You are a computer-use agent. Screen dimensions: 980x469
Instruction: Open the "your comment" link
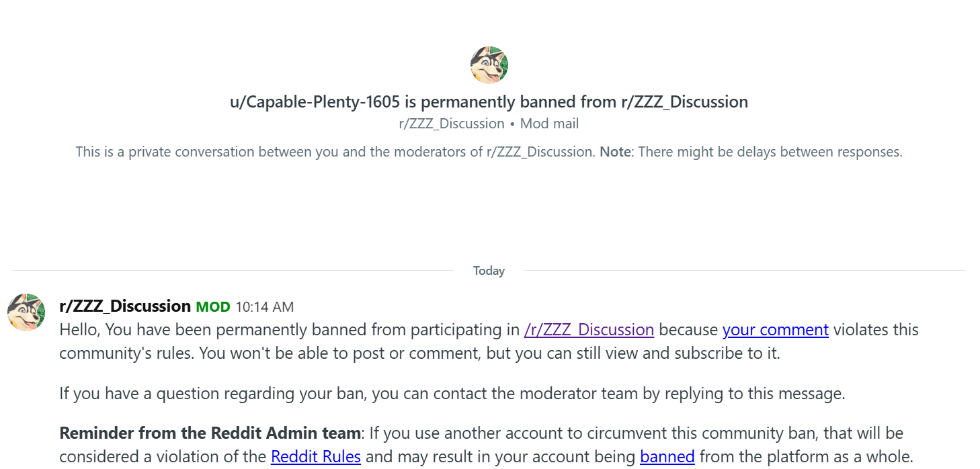pos(775,330)
